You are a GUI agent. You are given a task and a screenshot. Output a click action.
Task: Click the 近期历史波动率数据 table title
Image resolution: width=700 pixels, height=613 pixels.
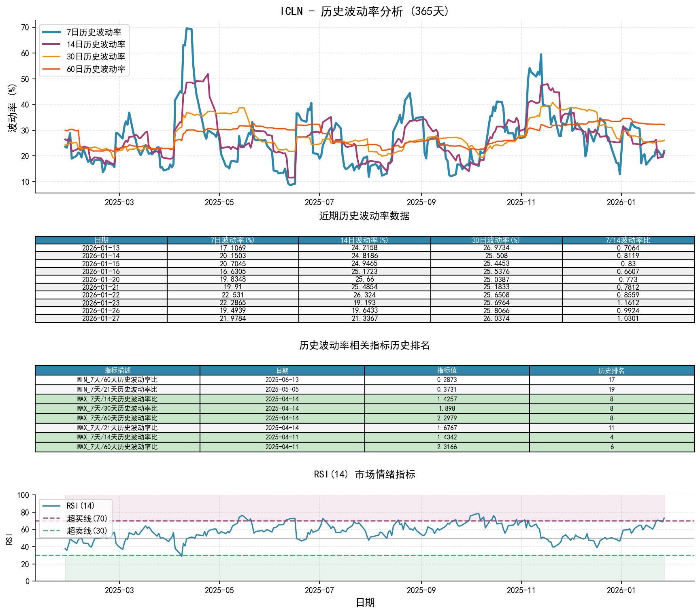[x=364, y=216]
